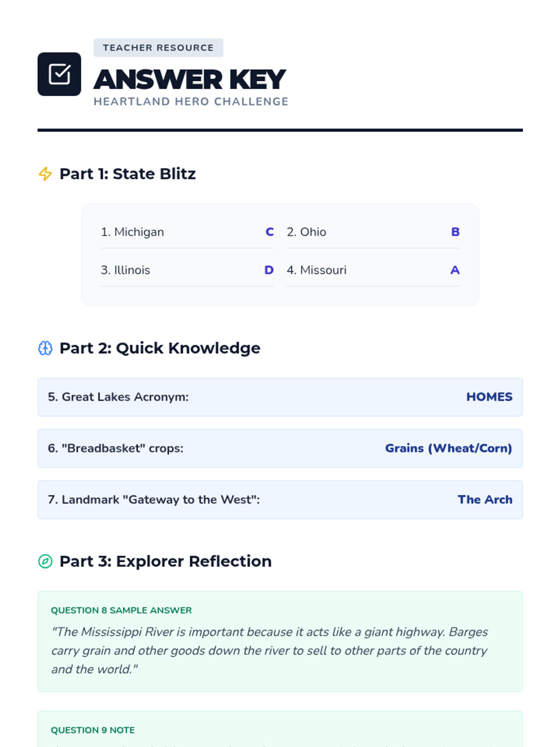The image size is (560, 747).
Task: Select the Michigan answer letter C
Action: click(270, 232)
